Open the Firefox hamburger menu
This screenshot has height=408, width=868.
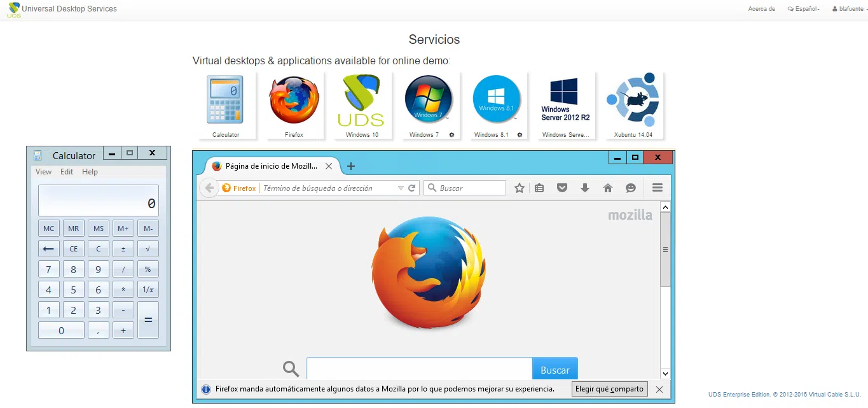[658, 188]
